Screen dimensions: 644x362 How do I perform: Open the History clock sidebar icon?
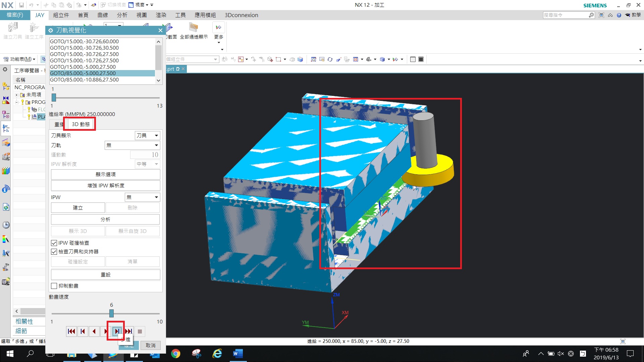tap(6, 225)
